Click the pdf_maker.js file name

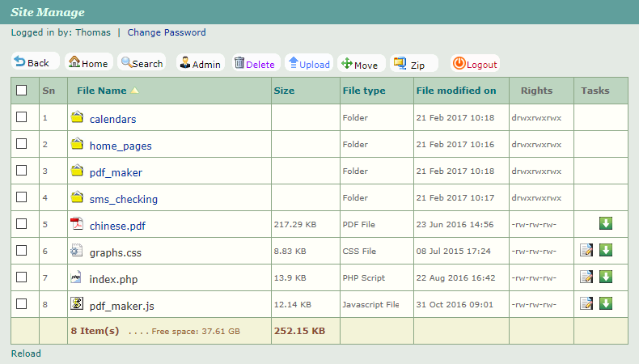coord(122,306)
